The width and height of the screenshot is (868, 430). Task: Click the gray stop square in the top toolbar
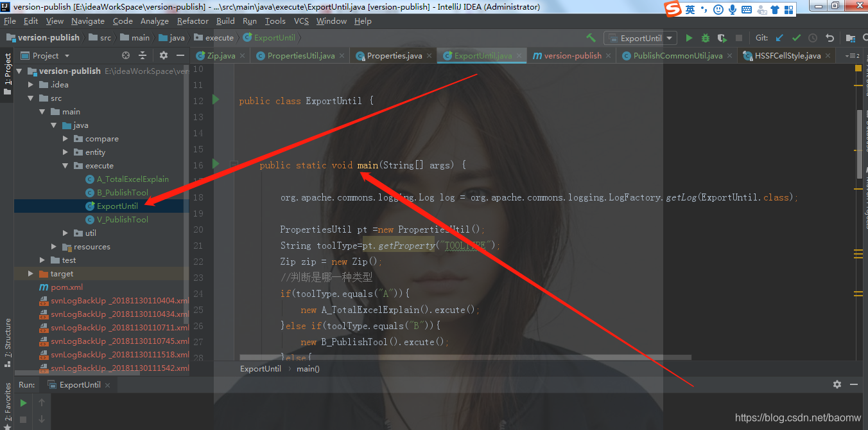(739, 38)
